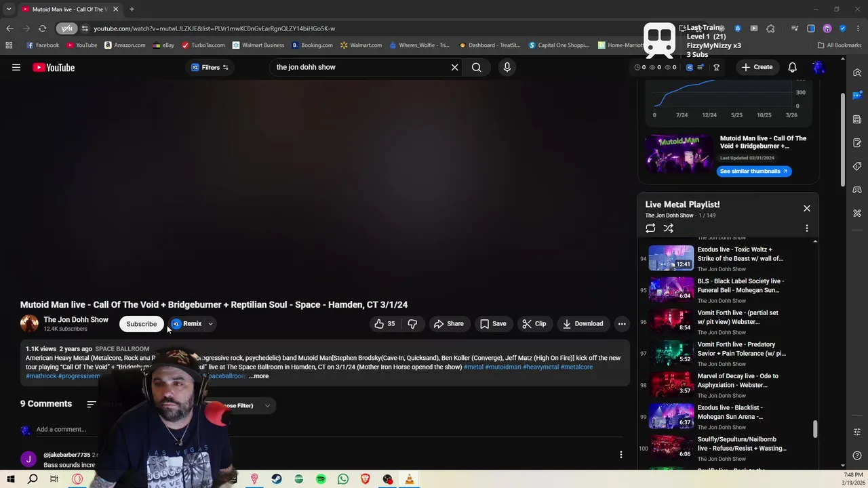The width and height of the screenshot is (868, 488).
Task: Play Exodus Toxic Waltz playlist item
Action: click(x=724, y=258)
